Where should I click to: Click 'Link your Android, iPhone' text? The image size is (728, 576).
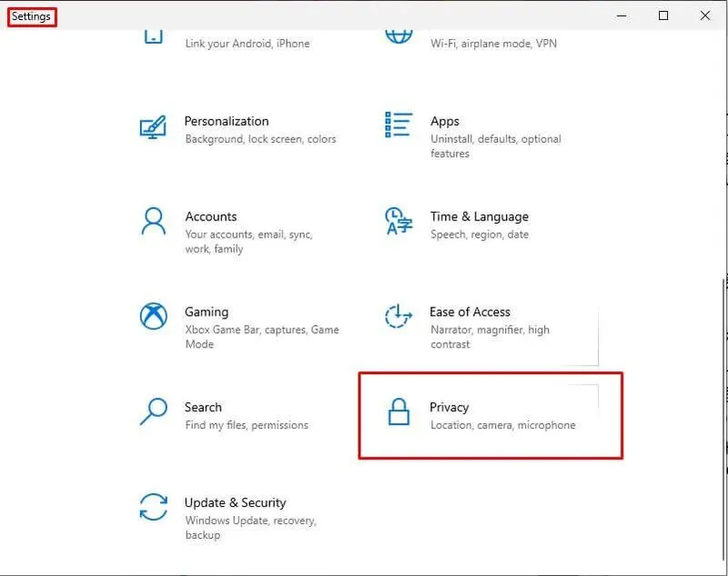pyautogui.click(x=248, y=44)
